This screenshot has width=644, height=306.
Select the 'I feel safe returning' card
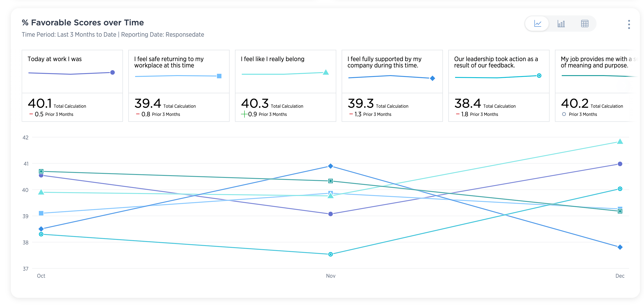[x=179, y=85]
